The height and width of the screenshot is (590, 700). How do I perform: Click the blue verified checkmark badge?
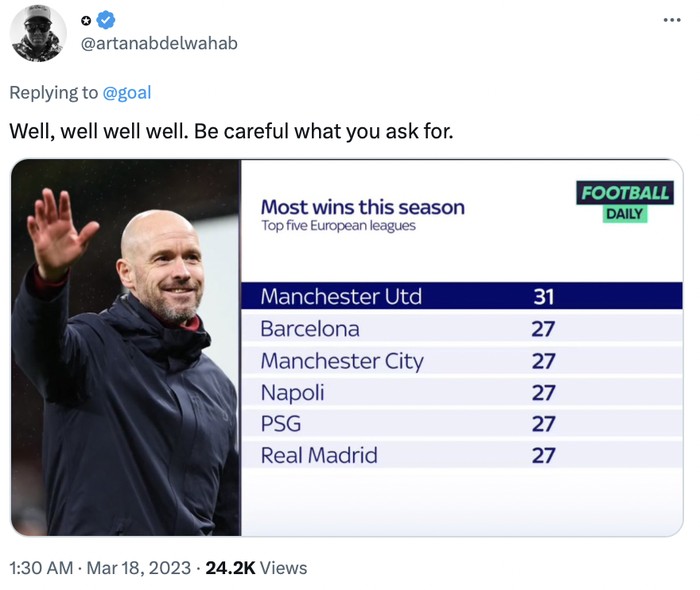[106, 20]
